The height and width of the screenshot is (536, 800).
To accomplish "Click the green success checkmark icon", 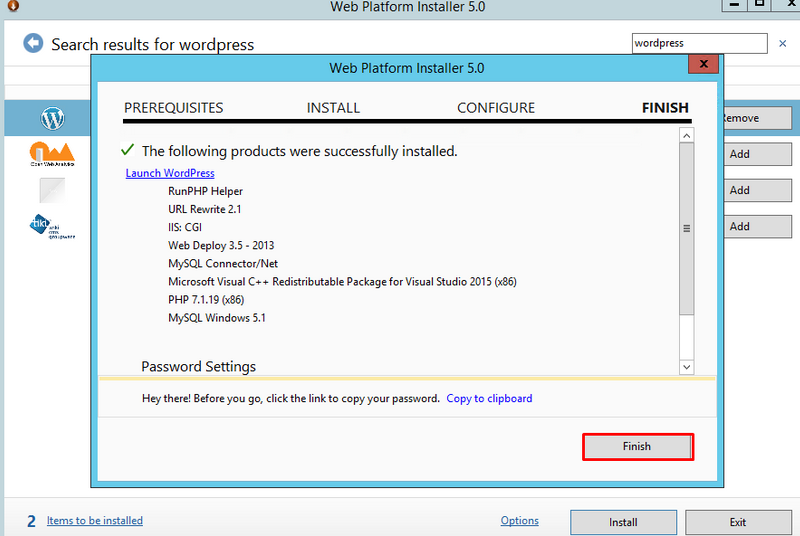I will coord(128,150).
